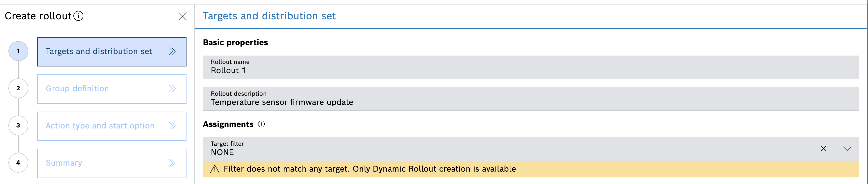This screenshot has height=184, width=868.
Task: Select step number 4 circle
Action: pos(18,162)
